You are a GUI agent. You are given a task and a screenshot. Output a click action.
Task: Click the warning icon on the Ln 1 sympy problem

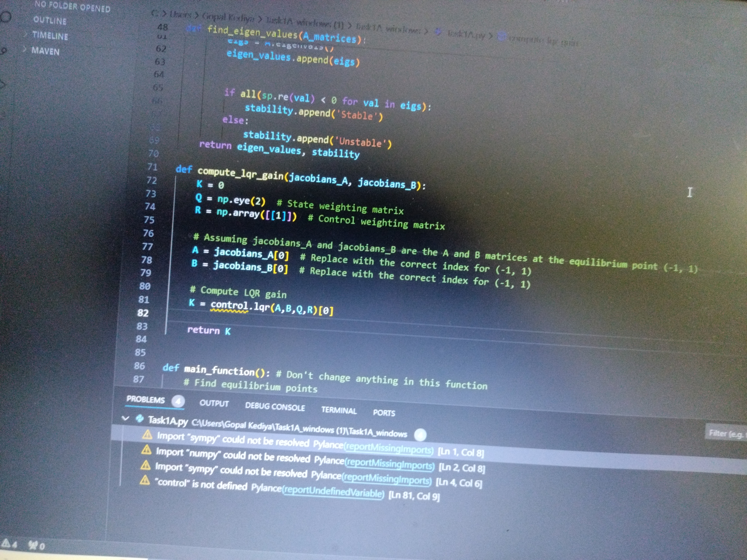pos(147,434)
